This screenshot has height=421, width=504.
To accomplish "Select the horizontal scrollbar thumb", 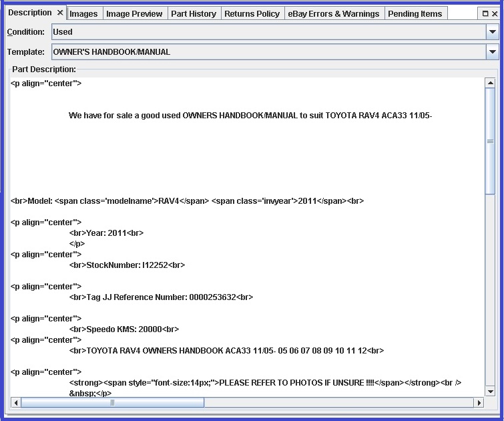I will [112, 402].
